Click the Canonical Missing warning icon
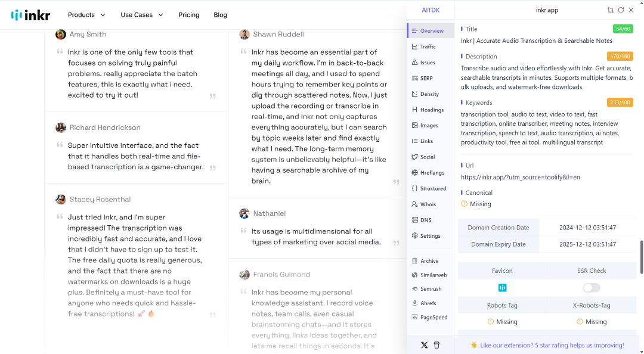The width and height of the screenshot is (644, 354). click(464, 204)
